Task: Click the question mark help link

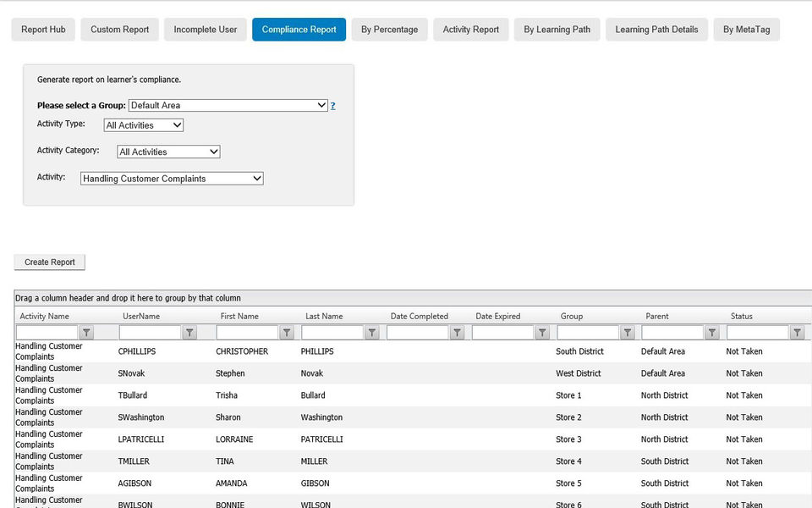Action: [333, 106]
